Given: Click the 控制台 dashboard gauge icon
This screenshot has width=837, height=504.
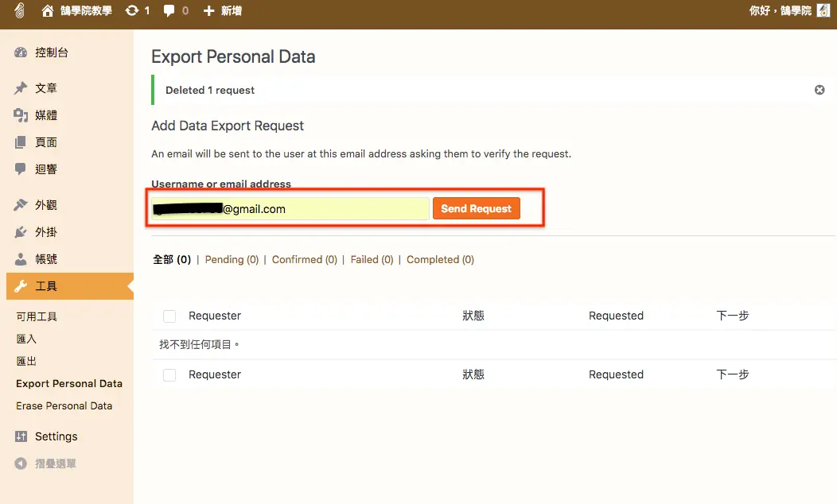Looking at the screenshot, I should pyautogui.click(x=21, y=52).
